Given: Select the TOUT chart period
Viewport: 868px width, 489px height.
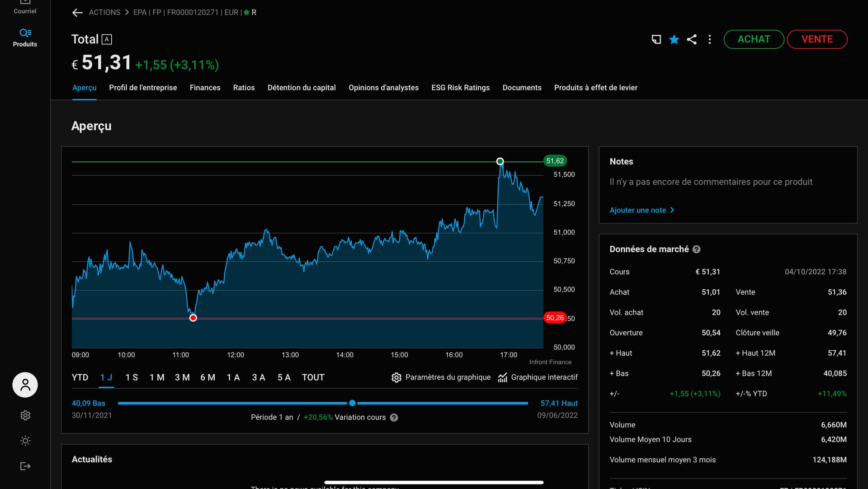Looking at the screenshot, I should [x=313, y=377].
